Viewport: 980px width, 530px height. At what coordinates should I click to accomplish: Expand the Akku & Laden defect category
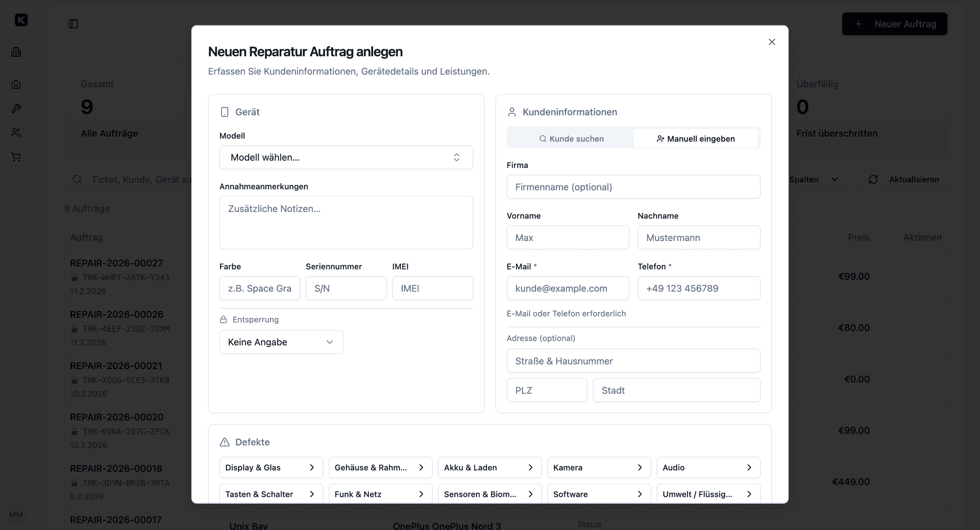[x=489, y=467]
